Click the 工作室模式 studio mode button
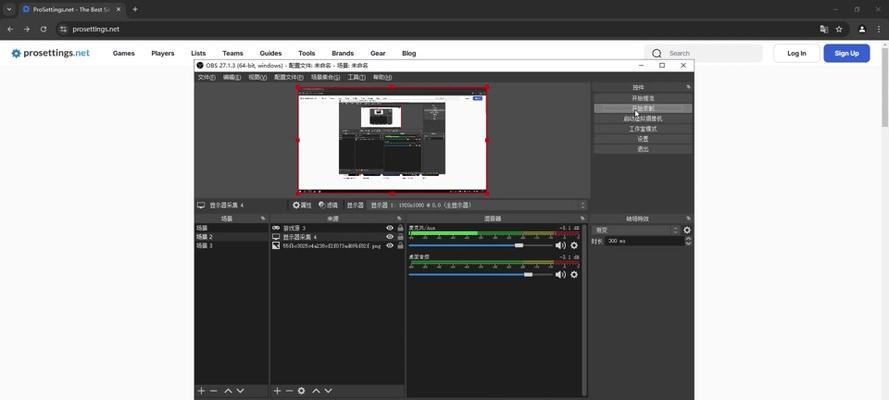 (x=643, y=129)
